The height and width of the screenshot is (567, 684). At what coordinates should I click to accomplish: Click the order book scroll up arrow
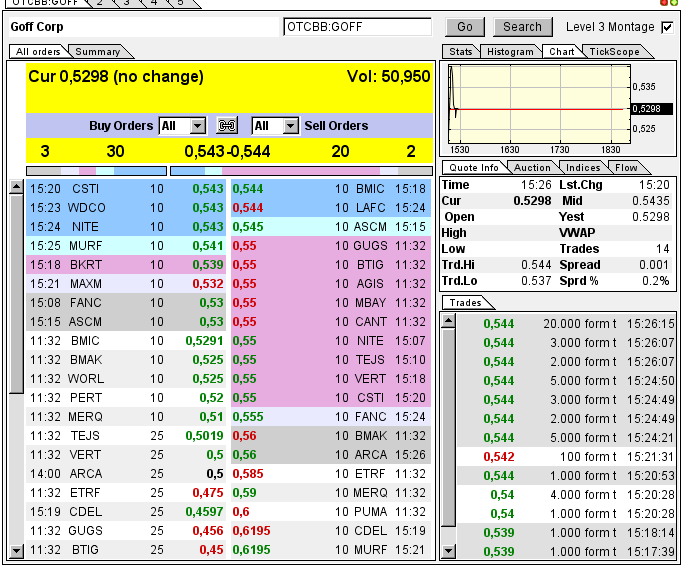coord(16,187)
